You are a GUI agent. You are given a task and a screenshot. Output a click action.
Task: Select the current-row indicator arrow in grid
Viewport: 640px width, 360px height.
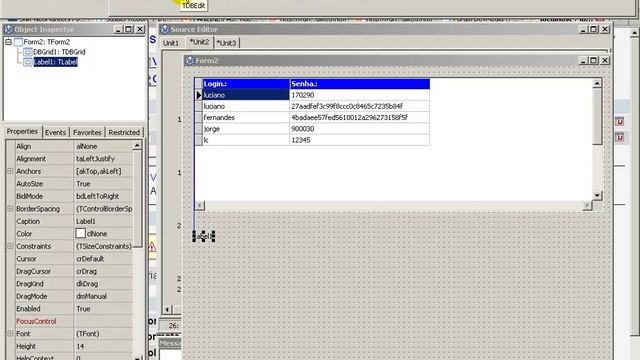coord(198,95)
